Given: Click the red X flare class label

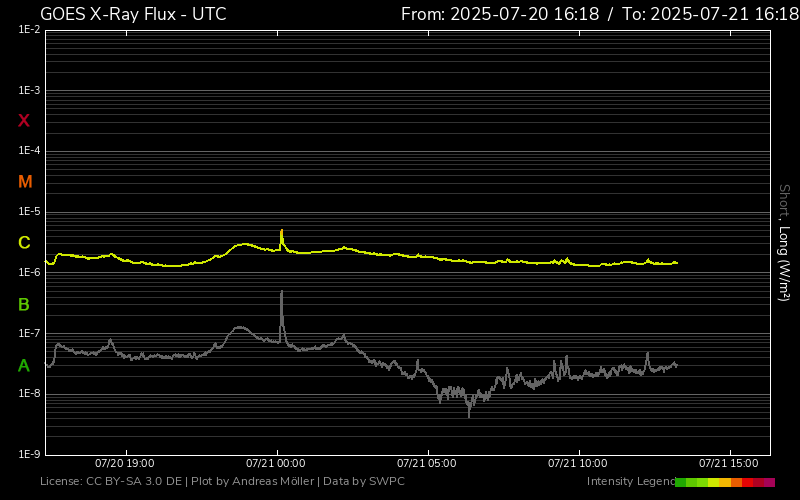Looking at the screenshot, I should coord(24,121).
